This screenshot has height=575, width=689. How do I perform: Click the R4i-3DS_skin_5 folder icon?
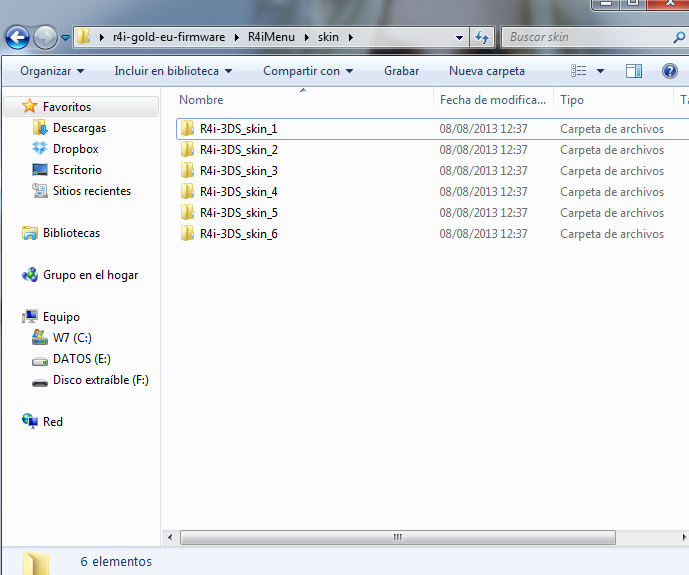tap(187, 213)
